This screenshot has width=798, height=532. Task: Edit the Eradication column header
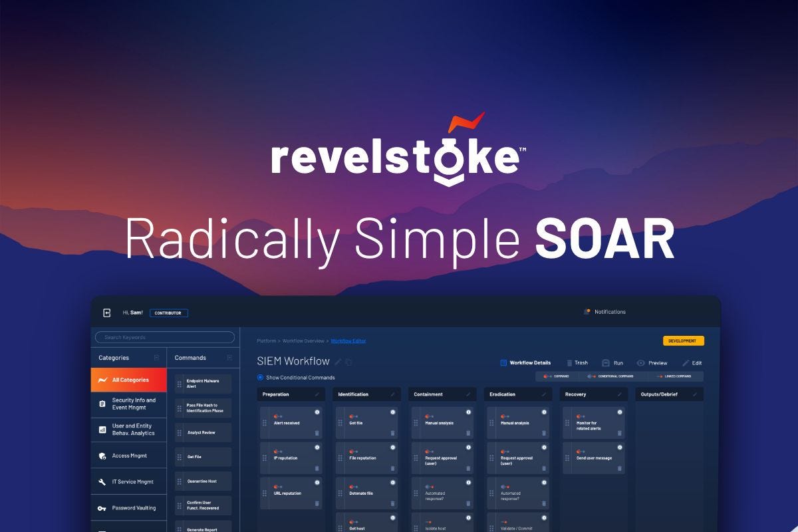[x=544, y=394]
